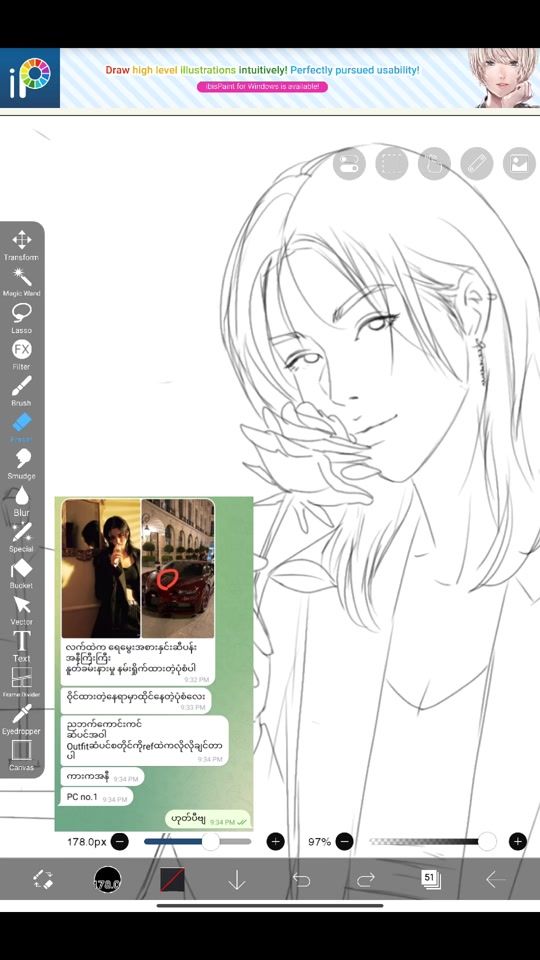
Task: Increase brush size with plus button
Action: coord(276,842)
